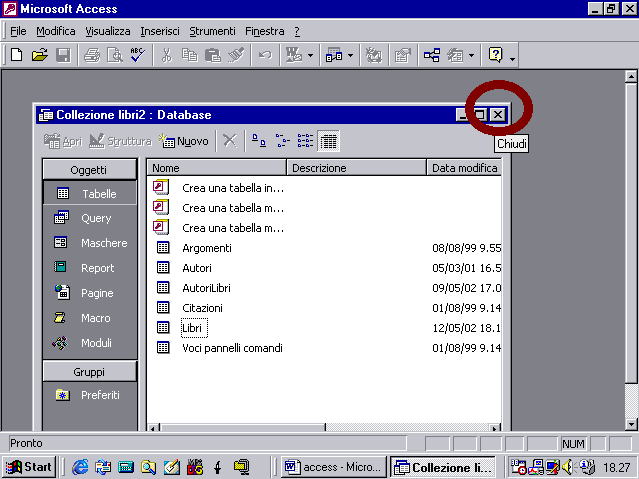Select Voci pannelli comandi table
The width and height of the screenshot is (639, 479).
[x=232, y=348]
